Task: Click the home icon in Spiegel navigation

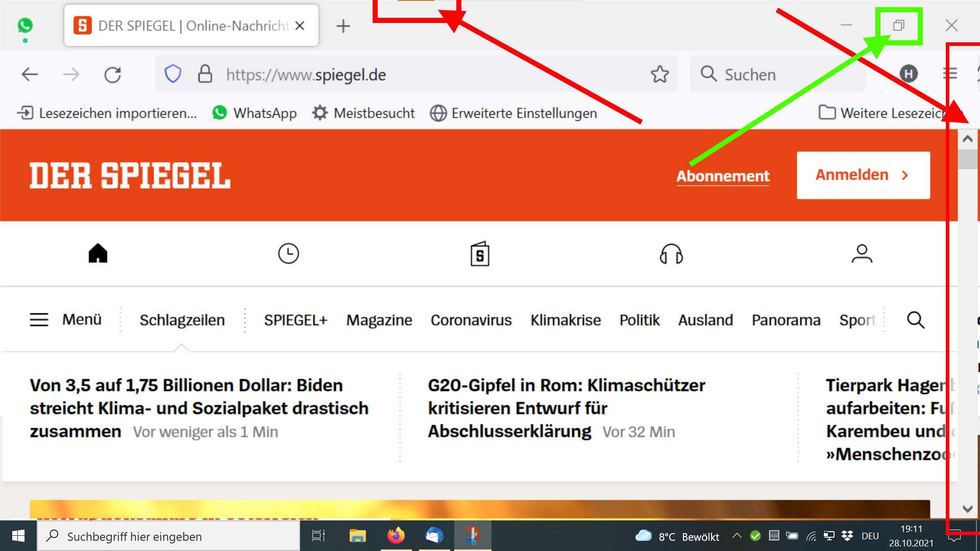Action: [x=98, y=254]
